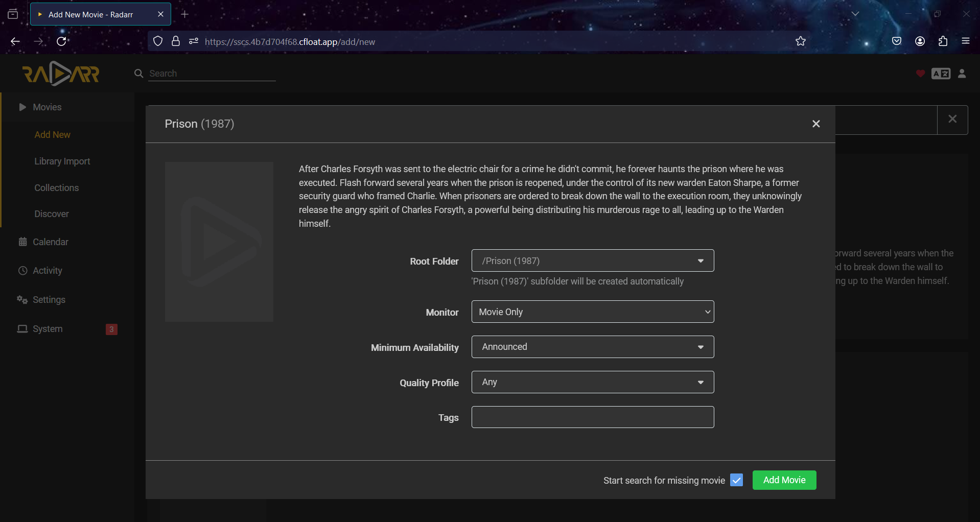
Task: Click the red heart donate icon
Action: click(x=920, y=74)
